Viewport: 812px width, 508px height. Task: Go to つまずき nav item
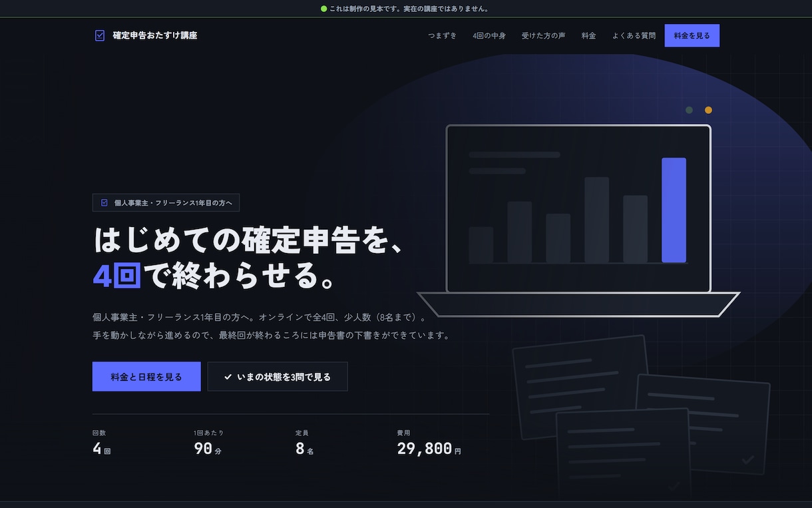tap(443, 35)
